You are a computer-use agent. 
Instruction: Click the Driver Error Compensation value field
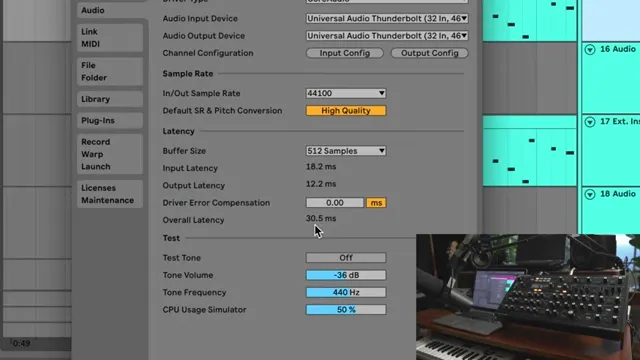[335, 203]
